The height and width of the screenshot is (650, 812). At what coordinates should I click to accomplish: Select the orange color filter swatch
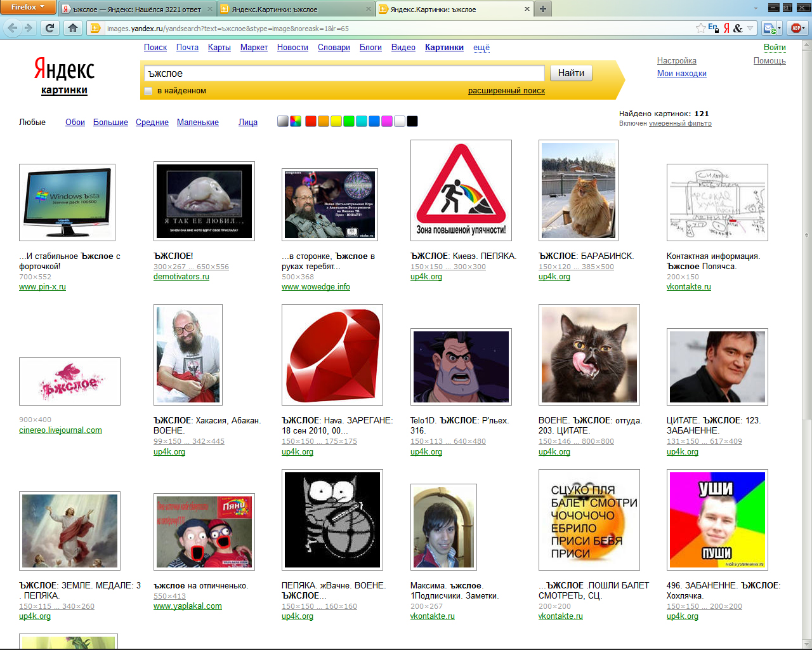pos(324,121)
